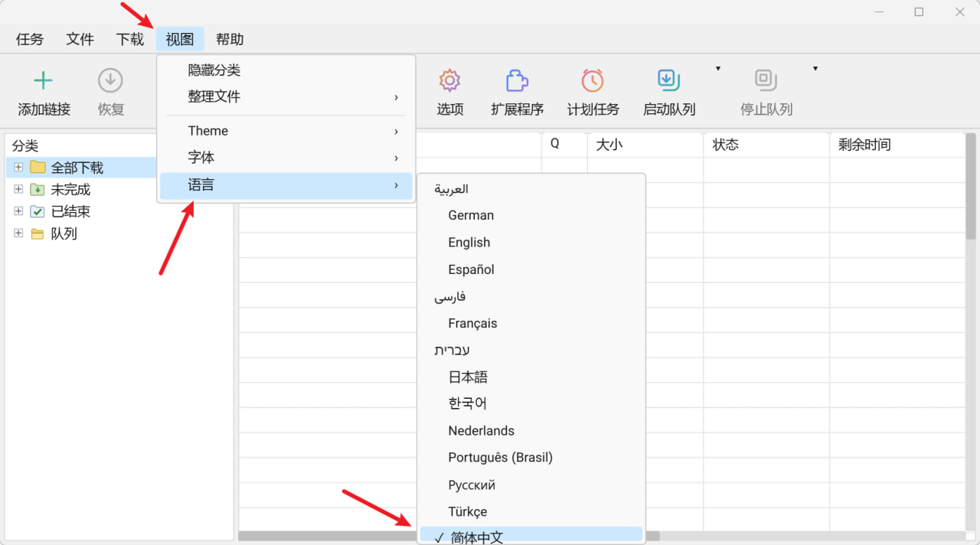Expand the 全部下载 tree node
Screen dimensions: 980x545
[x=18, y=167]
